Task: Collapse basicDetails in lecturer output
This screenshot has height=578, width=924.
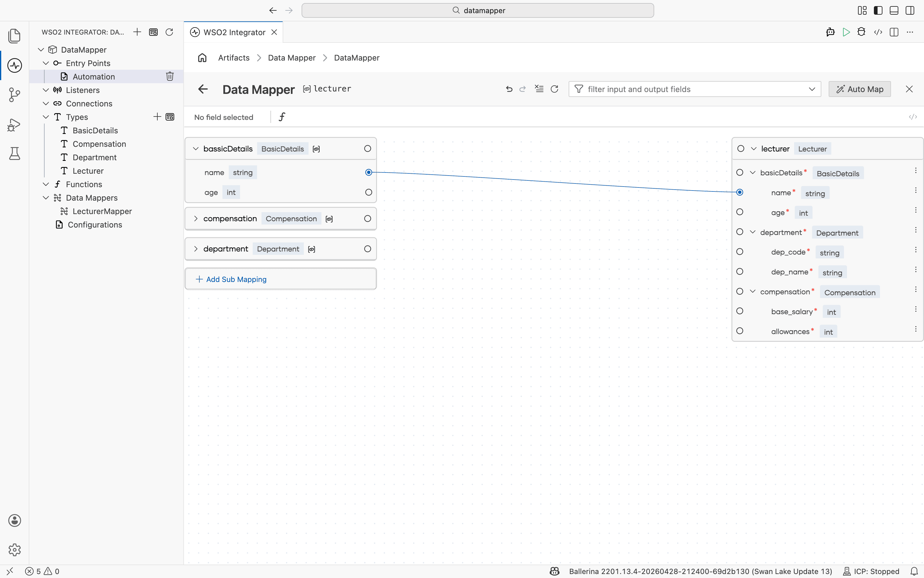Action: pyautogui.click(x=753, y=173)
